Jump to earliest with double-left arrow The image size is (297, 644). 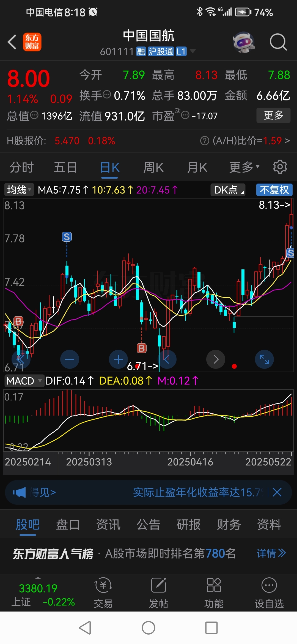(x=21, y=359)
